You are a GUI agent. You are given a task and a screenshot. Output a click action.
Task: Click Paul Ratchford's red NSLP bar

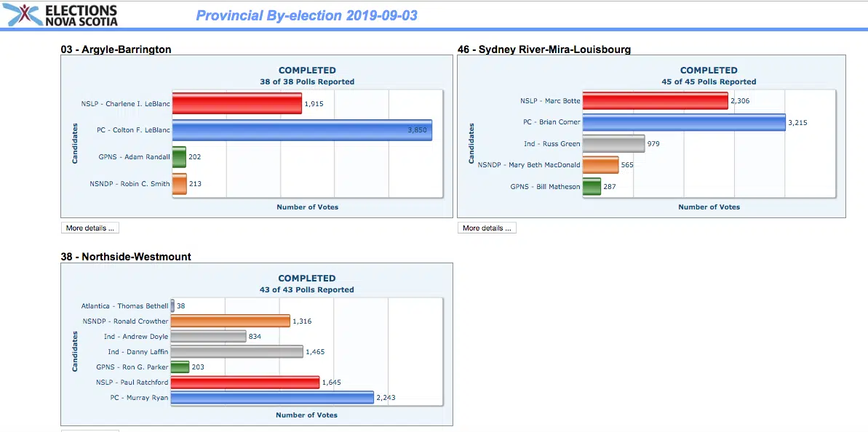coord(245,382)
